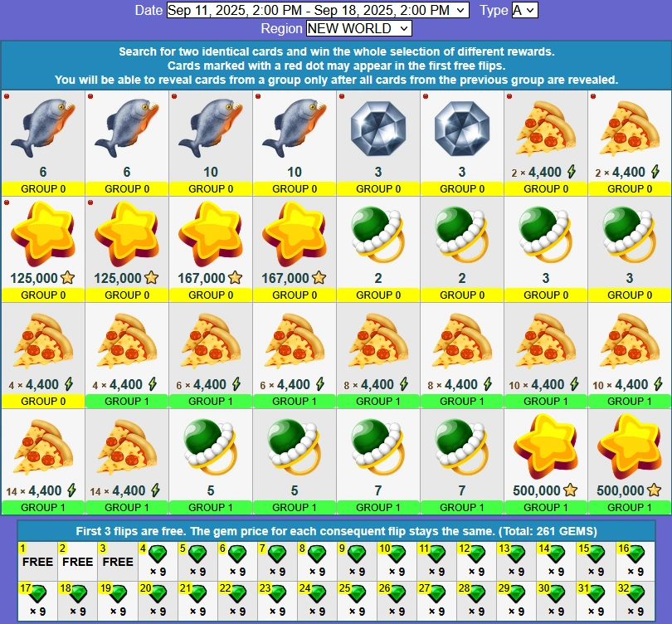Click the left piranha card valued 10
672x624 pixels.
pos(211,144)
